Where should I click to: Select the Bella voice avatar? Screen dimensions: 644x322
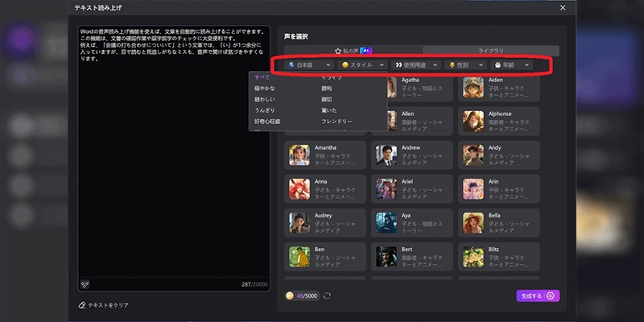coord(473,223)
